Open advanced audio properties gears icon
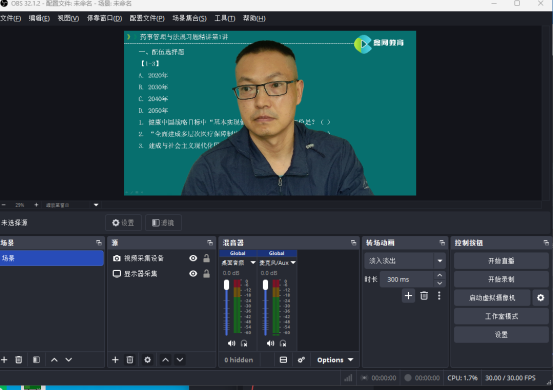This screenshot has height=390, width=554. point(301,360)
